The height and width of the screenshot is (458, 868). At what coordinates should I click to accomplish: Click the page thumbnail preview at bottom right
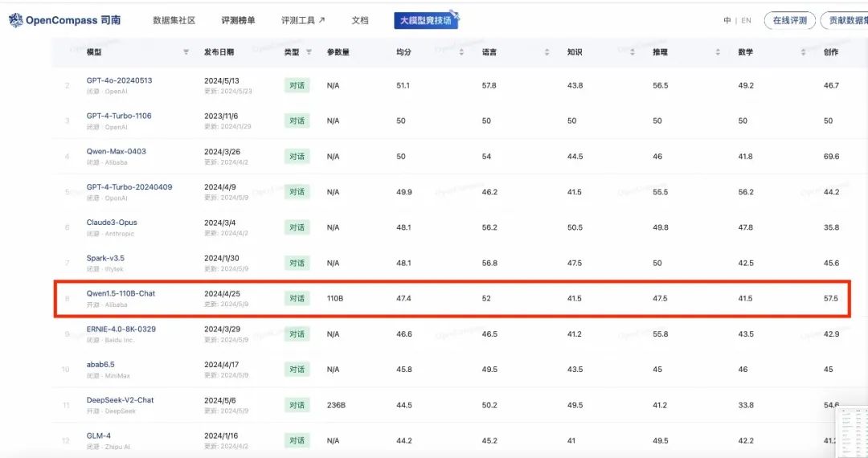[x=851, y=432]
